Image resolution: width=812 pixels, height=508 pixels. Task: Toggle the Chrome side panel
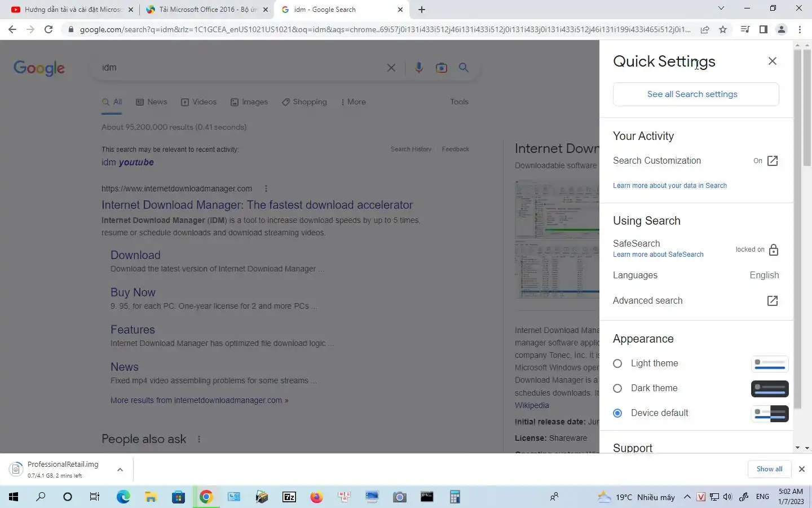763,29
